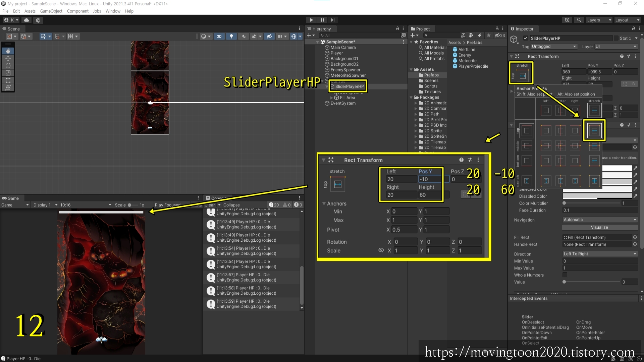644x362 pixels.
Task: Toggle hidden objects visibility icon in Scene
Action: pyautogui.click(x=269, y=36)
